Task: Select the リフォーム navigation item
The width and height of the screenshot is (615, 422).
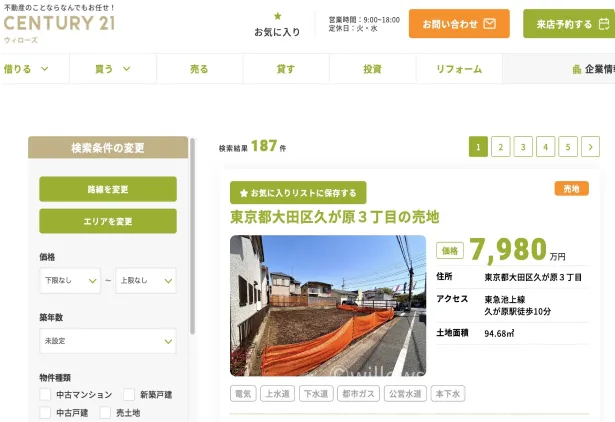Action: [459, 69]
